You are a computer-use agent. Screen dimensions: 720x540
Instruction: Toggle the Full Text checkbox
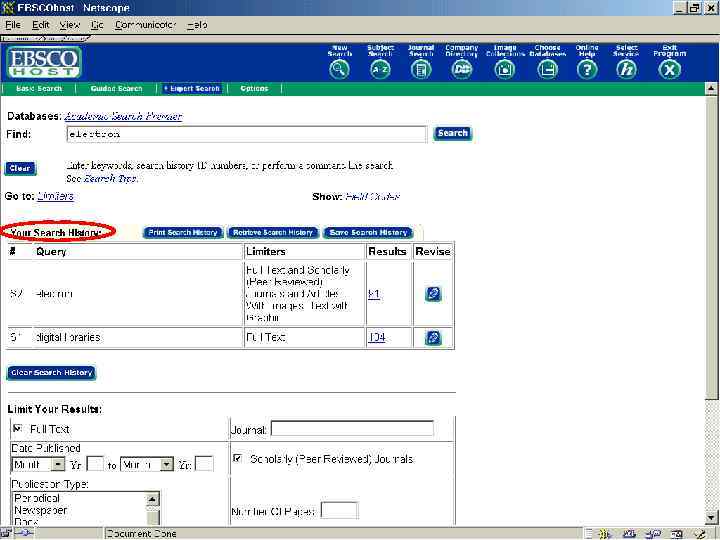[x=17, y=429]
